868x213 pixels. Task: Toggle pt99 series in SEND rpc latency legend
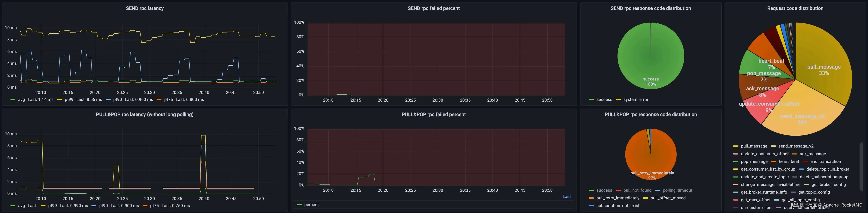pyautogui.click(x=69, y=100)
